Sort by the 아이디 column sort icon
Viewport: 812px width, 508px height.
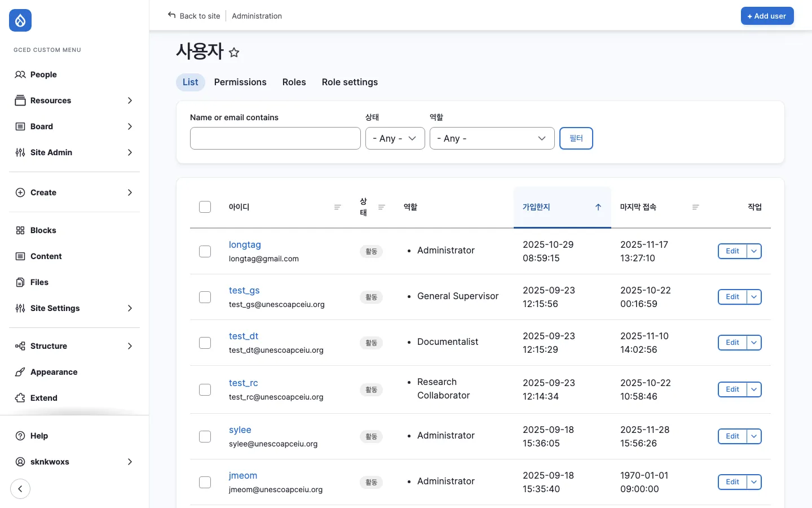pyautogui.click(x=337, y=207)
